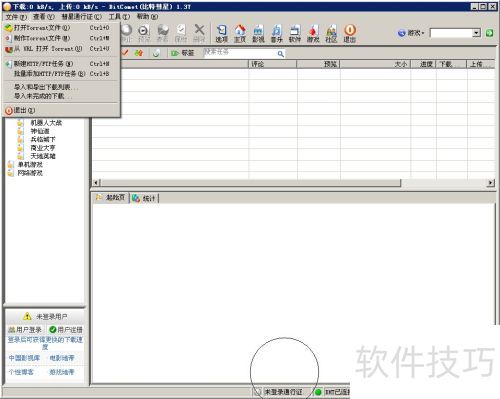Open the 个性博客 link
This screenshot has width=500, height=399.
tap(21, 372)
